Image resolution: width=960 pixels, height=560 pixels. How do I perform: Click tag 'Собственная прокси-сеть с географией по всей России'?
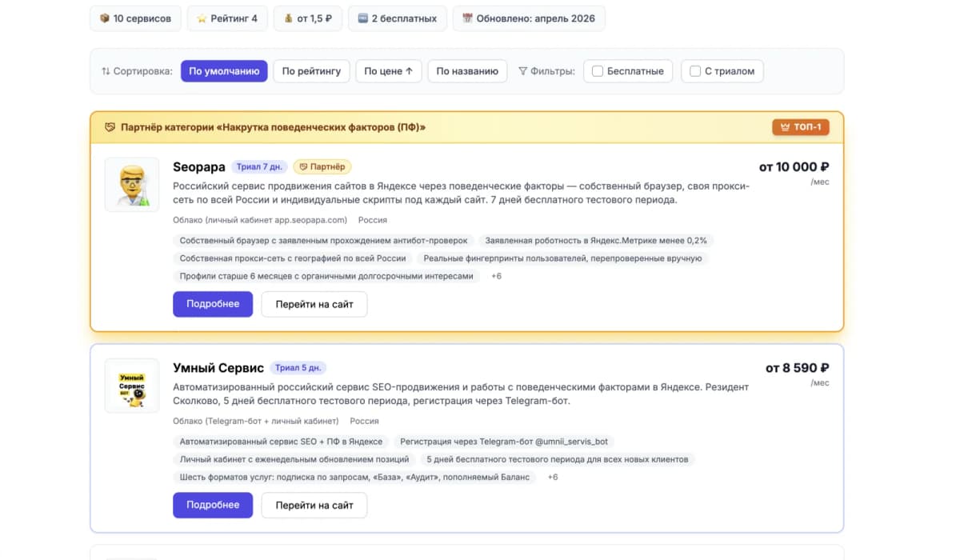pos(293,258)
